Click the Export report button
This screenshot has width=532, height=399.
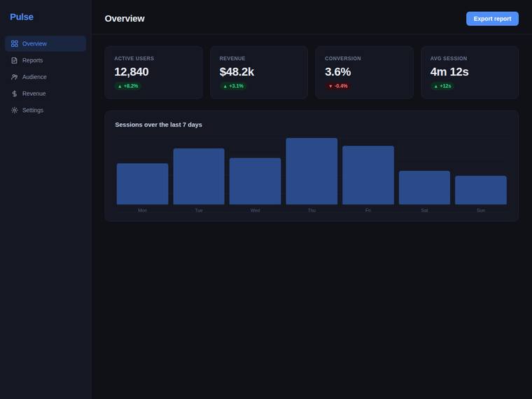[x=492, y=19]
